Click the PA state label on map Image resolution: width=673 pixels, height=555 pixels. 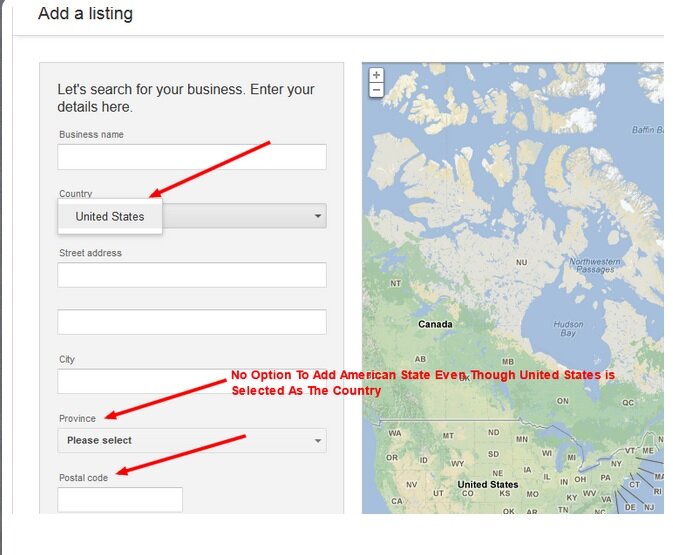point(606,477)
